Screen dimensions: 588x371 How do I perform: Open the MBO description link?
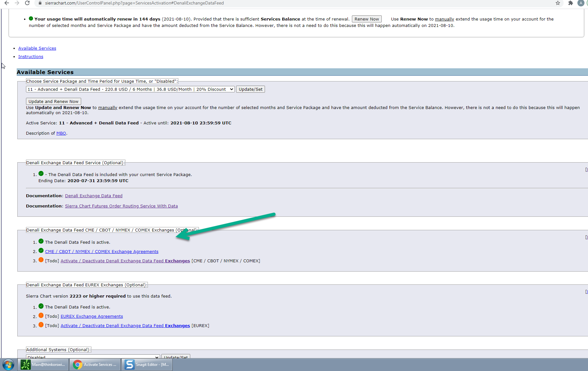tap(61, 133)
